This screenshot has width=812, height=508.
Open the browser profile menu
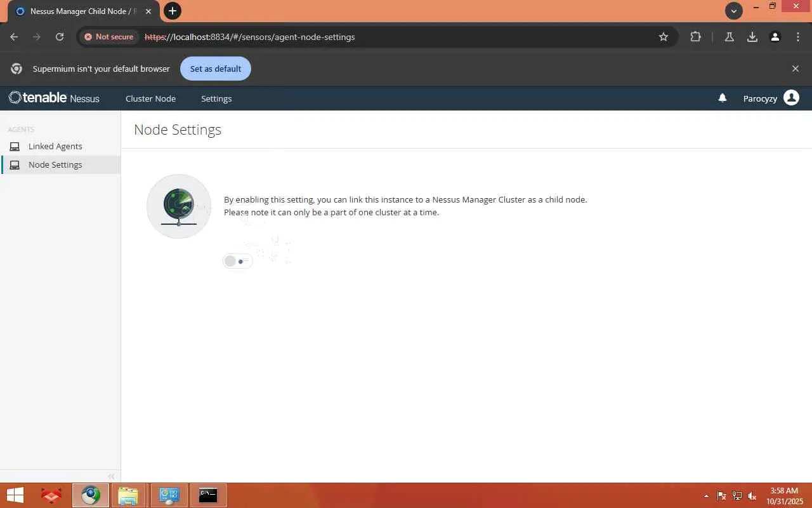(x=775, y=37)
